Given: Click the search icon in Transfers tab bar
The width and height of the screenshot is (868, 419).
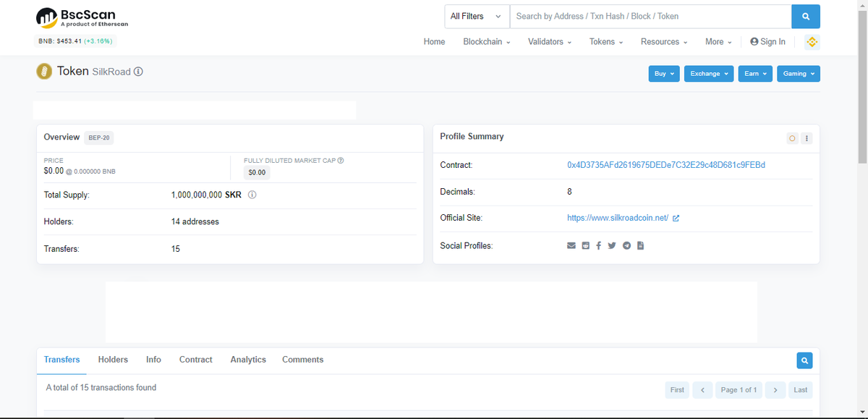Looking at the screenshot, I should tap(804, 360).
